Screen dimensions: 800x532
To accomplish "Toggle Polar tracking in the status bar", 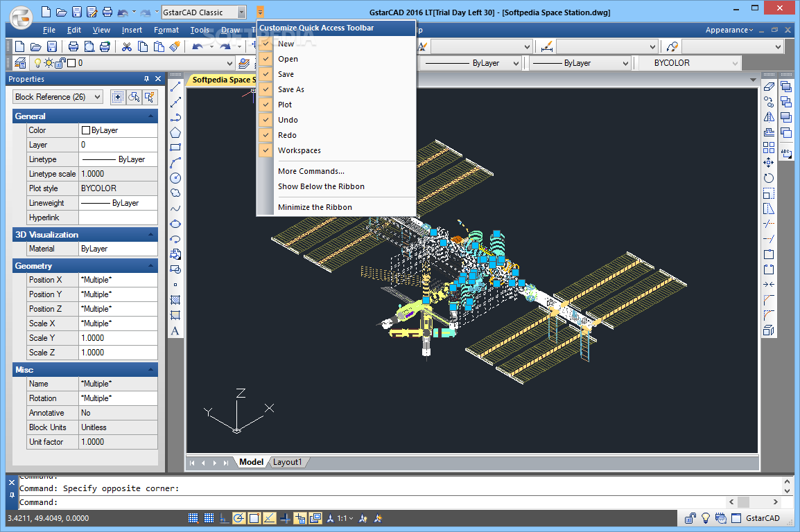I will [x=238, y=518].
